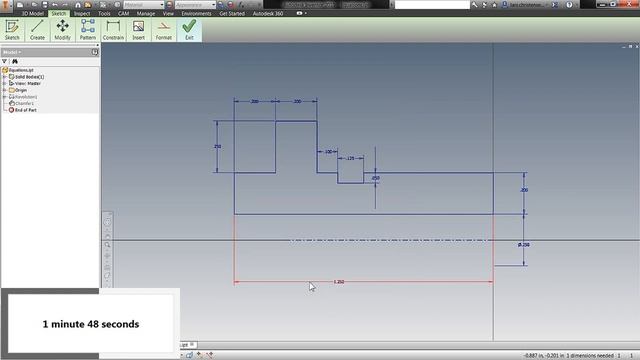
Task: Open the Appearance dropdown
Action: click(195, 5)
